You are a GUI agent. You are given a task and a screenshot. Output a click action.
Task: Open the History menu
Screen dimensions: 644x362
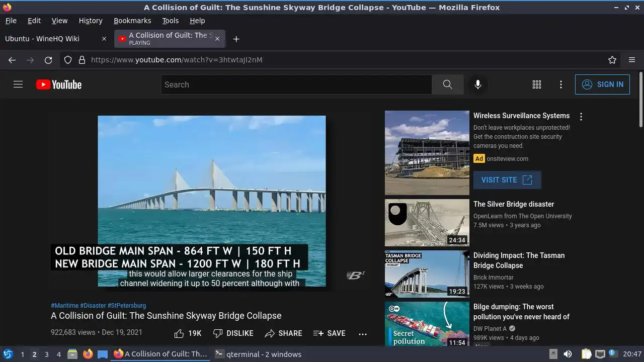click(91, 21)
